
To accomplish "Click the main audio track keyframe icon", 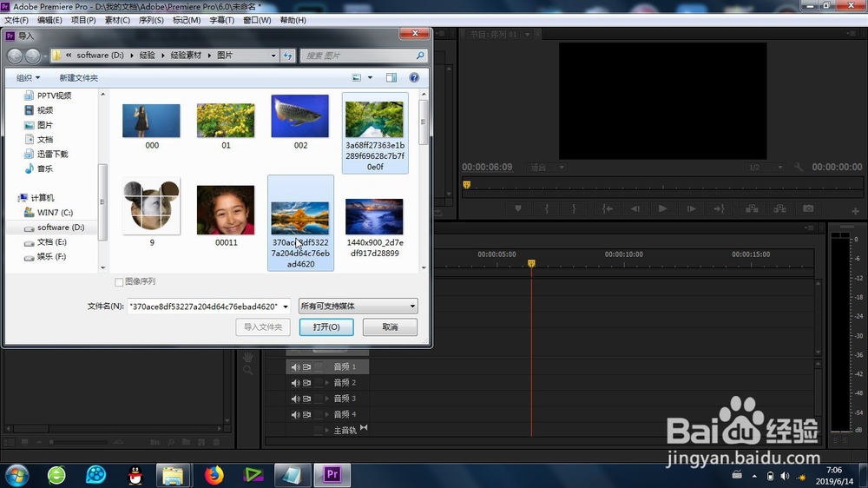I will click(x=364, y=427).
